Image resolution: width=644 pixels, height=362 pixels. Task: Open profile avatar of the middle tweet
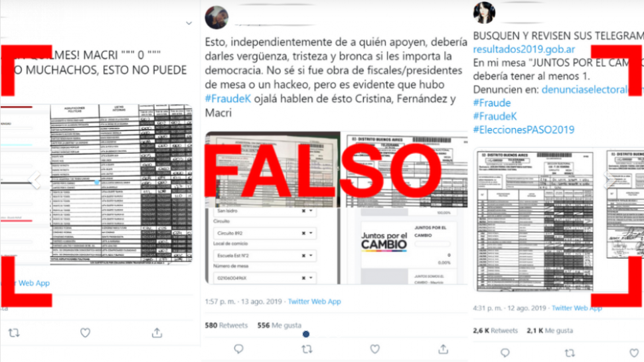tap(216, 17)
